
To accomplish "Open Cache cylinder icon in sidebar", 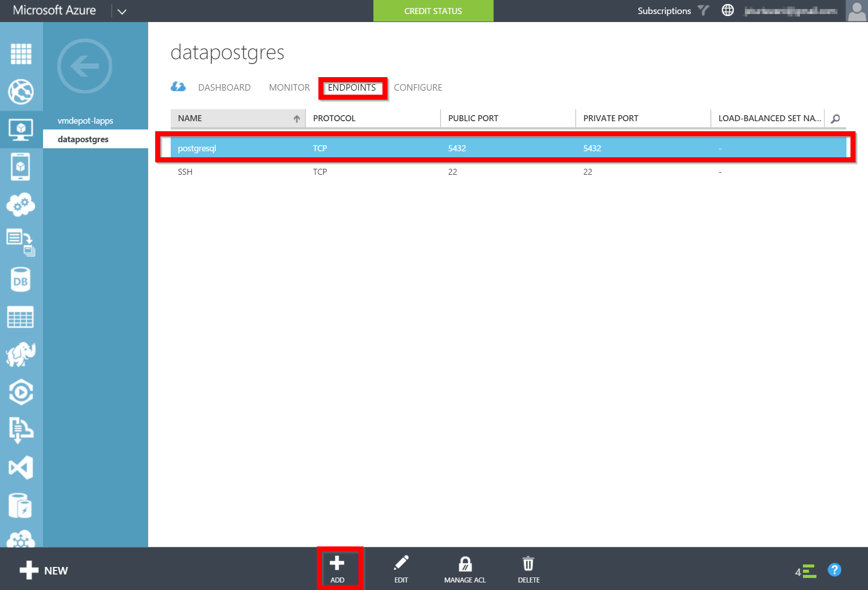I will tap(21, 505).
